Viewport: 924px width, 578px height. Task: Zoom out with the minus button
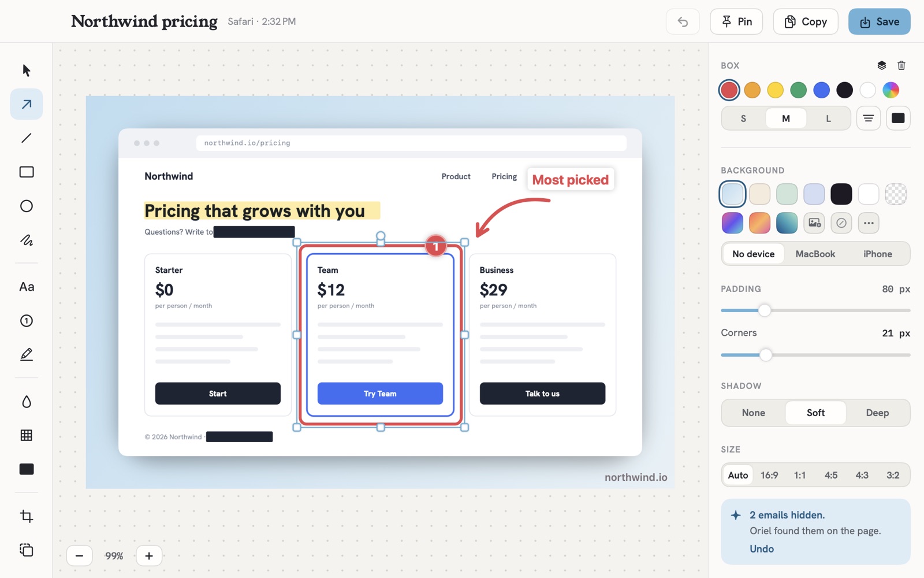[x=80, y=556]
